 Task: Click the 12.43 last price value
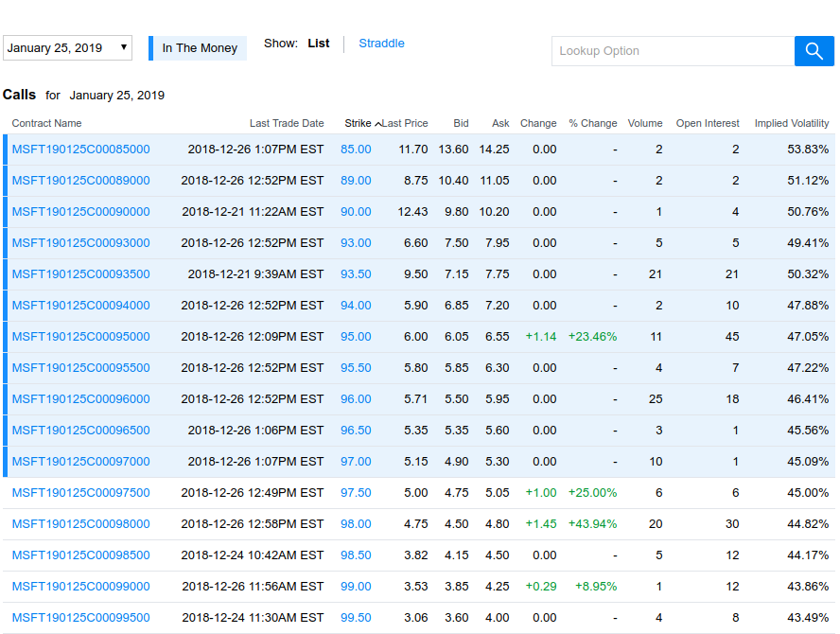click(x=412, y=212)
